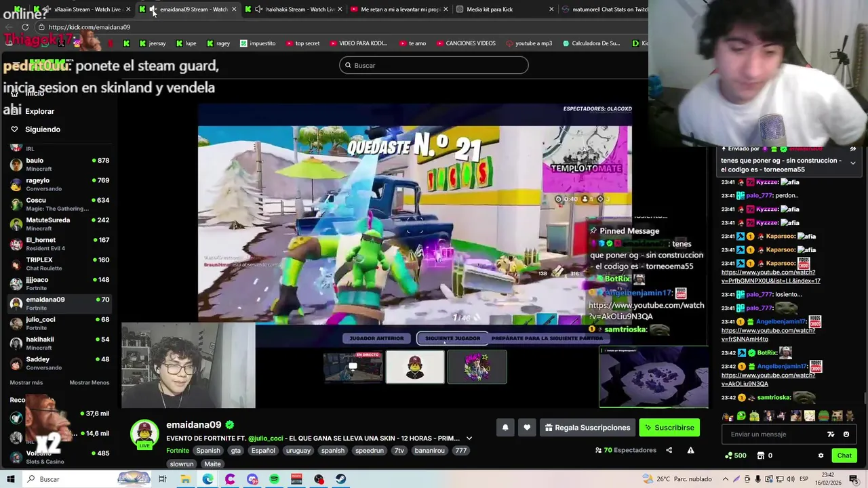Image resolution: width=868 pixels, height=488 pixels.
Task: Select emaidana09 in the following list
Action: point(60,304)
